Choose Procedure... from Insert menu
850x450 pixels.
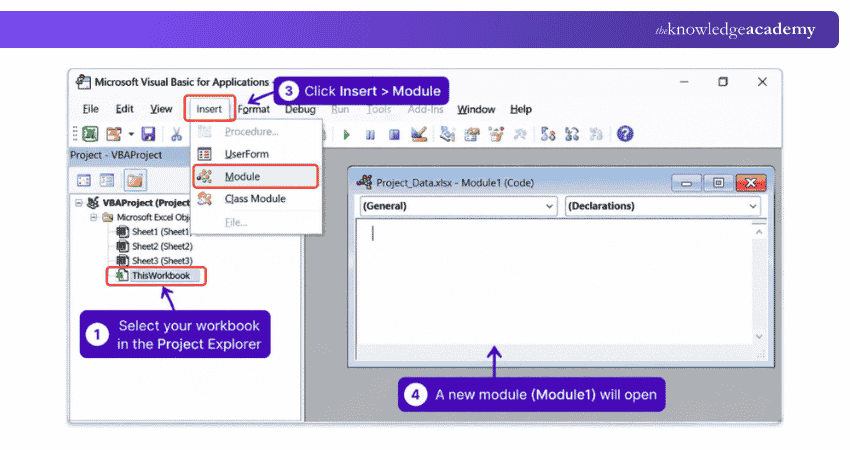click(256, 132)
